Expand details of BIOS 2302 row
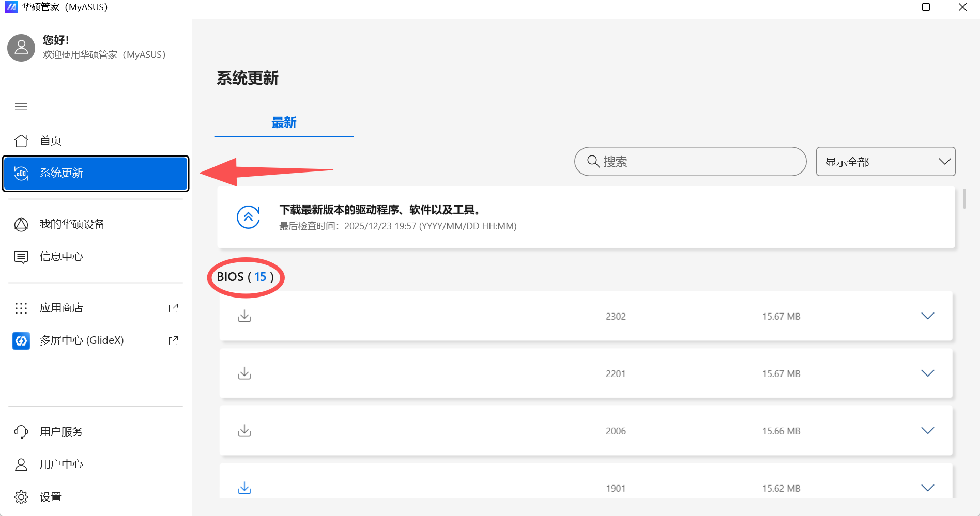980x516 pixels. [928, 316]
